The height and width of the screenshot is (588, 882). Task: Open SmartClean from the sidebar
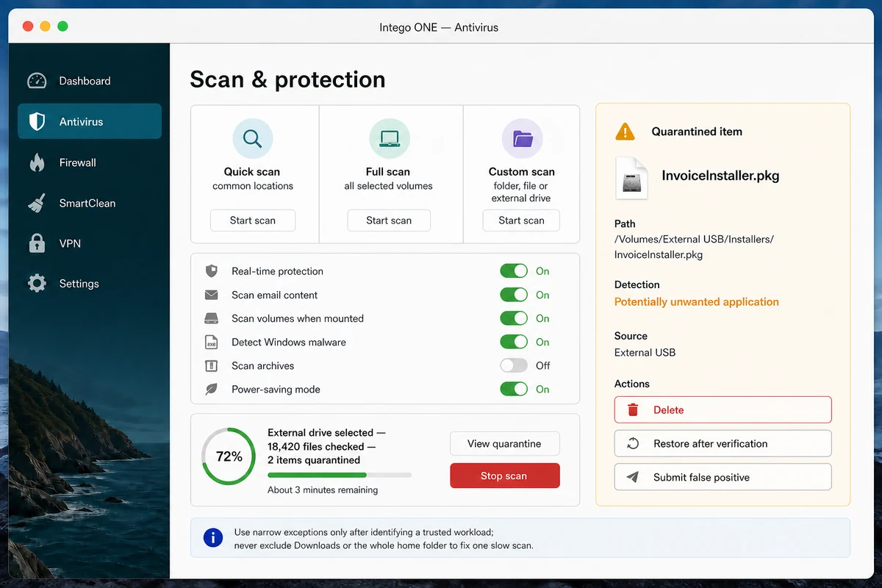point(90,203)
